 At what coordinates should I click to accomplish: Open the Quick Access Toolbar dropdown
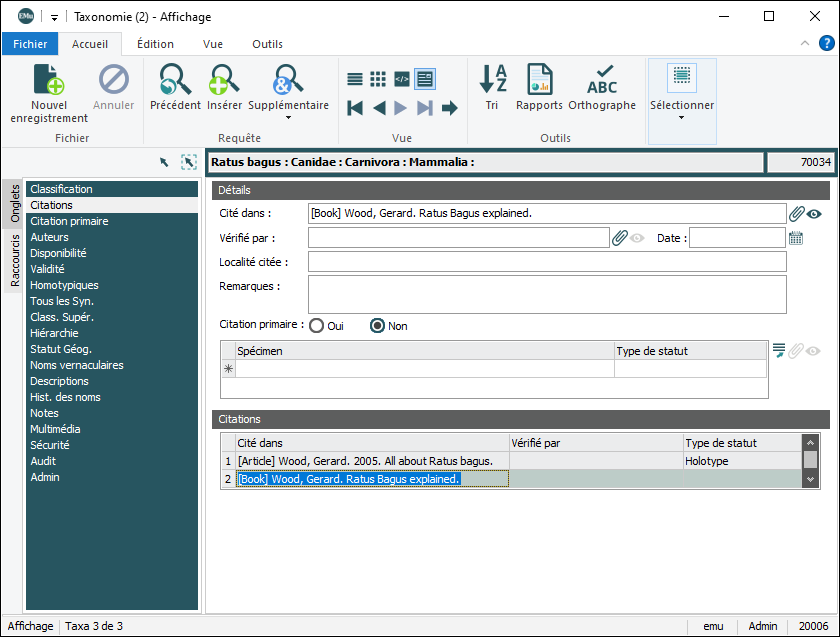[x=54, y=17]
